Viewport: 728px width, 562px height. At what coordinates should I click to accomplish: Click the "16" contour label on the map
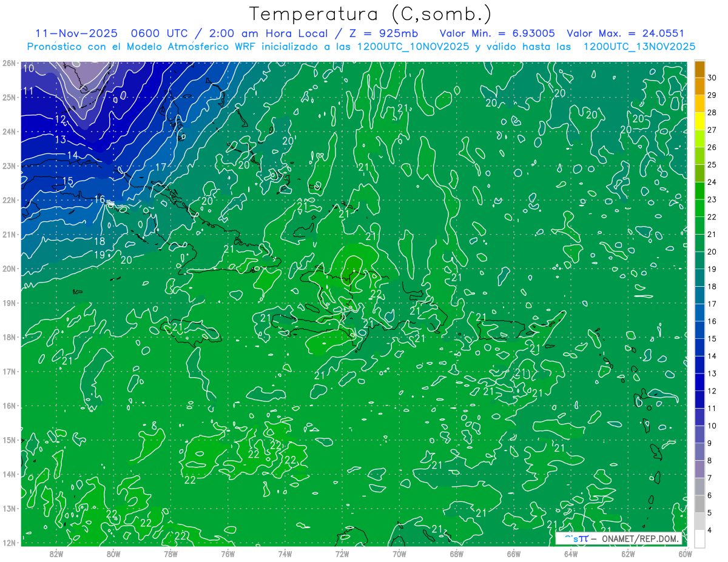[x=99, y=199]
